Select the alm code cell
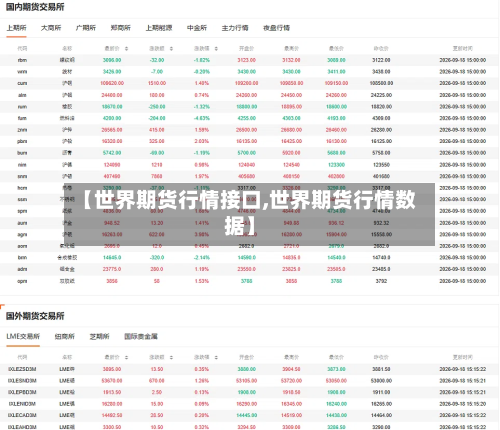 (x=22, y=95)
